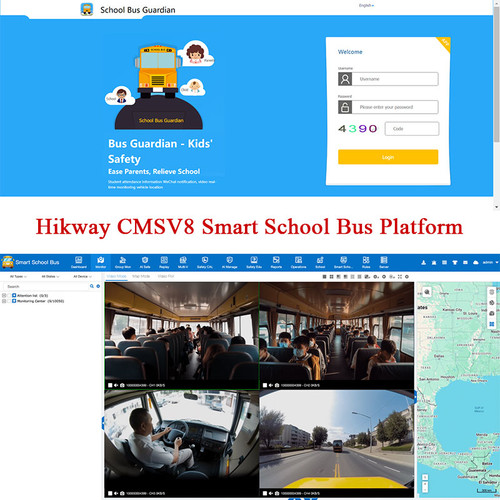The height and width of the screenshot is (500, 500).
Task: Open the admin user dropdown
Action: (490, 263)
